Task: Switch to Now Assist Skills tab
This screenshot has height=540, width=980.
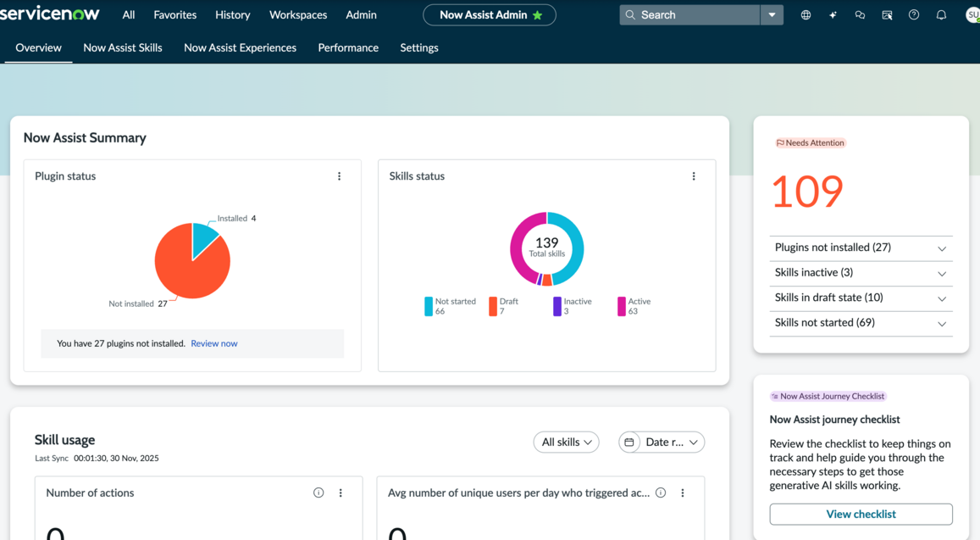Action: [x=123, y=47]
